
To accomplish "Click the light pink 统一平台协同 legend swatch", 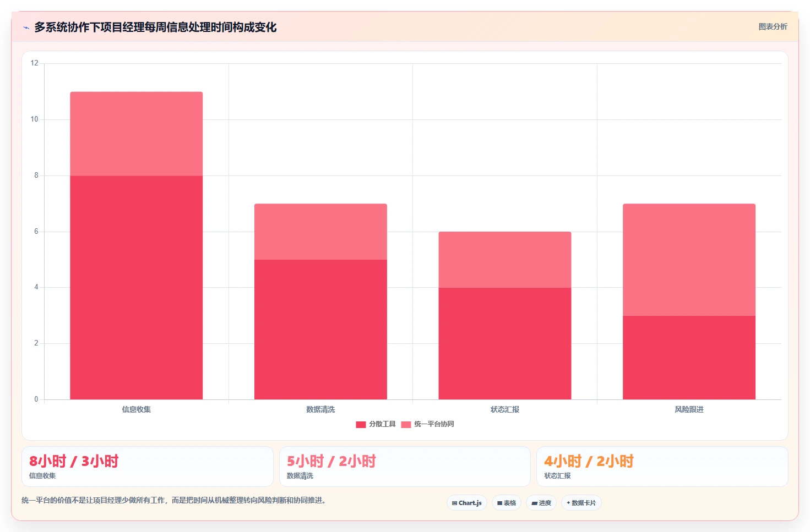I will point(406,424).
